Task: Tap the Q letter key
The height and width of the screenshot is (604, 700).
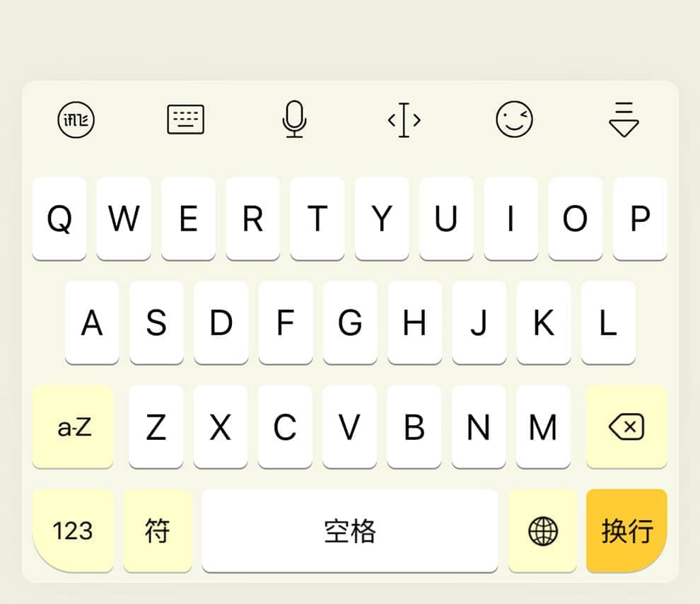Action: point(59,219)
